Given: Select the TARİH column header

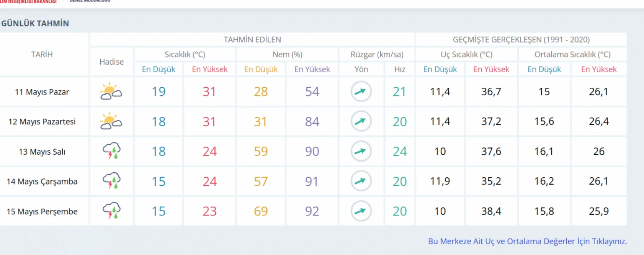Looking at the screenshot, I should (42, 54).
